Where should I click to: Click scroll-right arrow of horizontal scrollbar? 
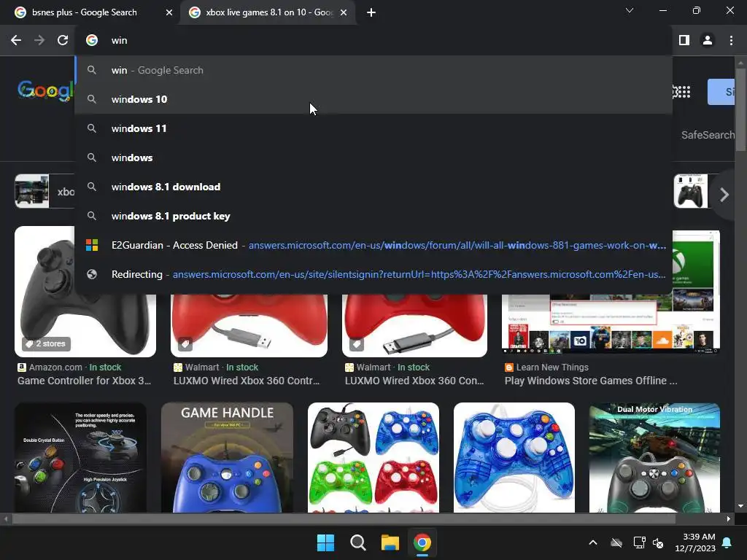click(x=729, y=518)
